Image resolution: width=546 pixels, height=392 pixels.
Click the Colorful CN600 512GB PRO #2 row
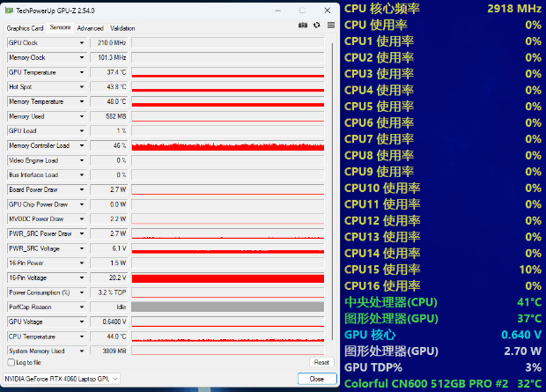coord(443,384)
